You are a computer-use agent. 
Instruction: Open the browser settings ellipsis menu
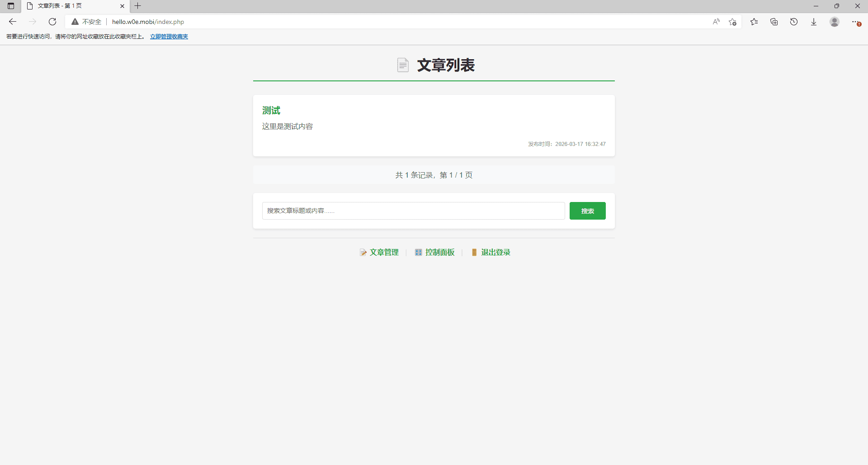pos(855,21)
